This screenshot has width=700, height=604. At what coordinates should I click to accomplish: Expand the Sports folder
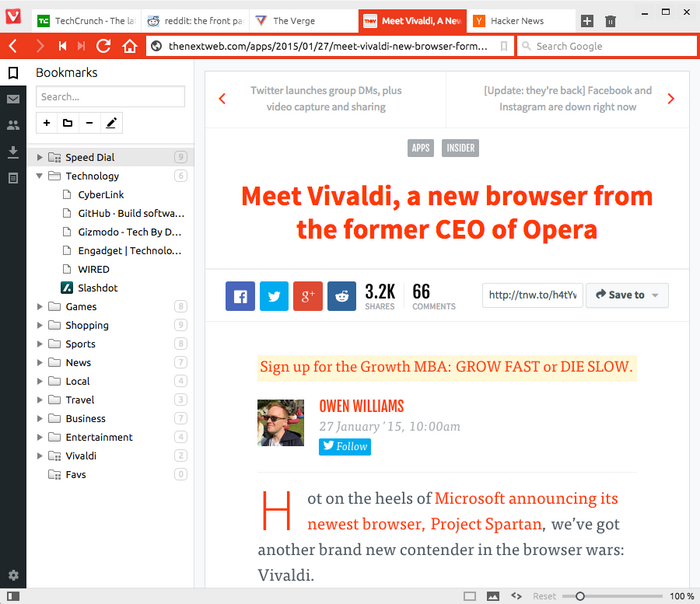(39, 344)
